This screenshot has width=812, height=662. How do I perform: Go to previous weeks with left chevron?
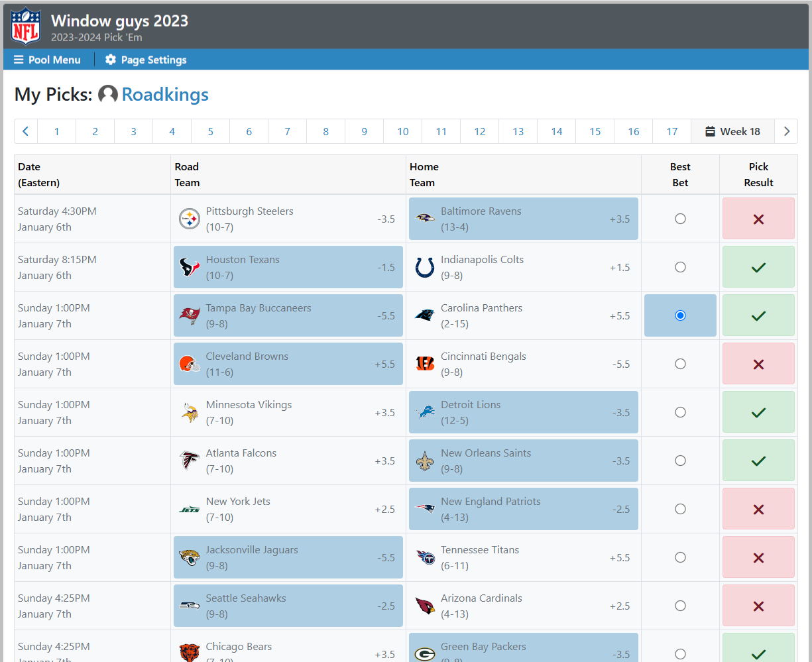coord(26,131)
